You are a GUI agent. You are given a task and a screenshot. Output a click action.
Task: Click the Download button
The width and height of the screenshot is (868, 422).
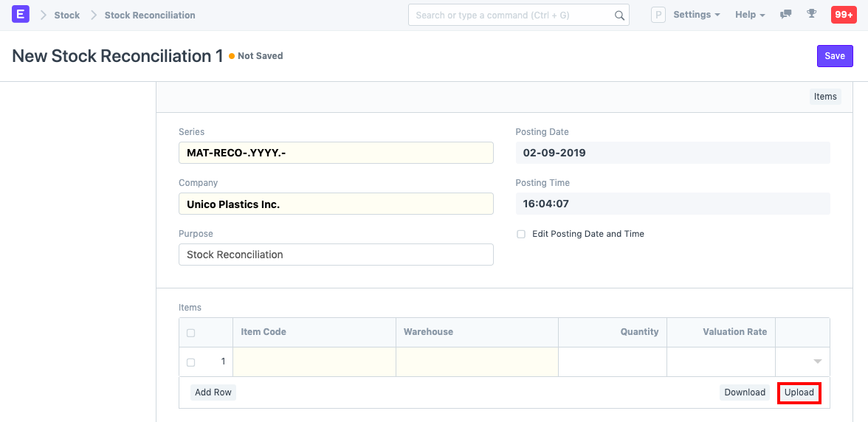click(x=744, y=392)
